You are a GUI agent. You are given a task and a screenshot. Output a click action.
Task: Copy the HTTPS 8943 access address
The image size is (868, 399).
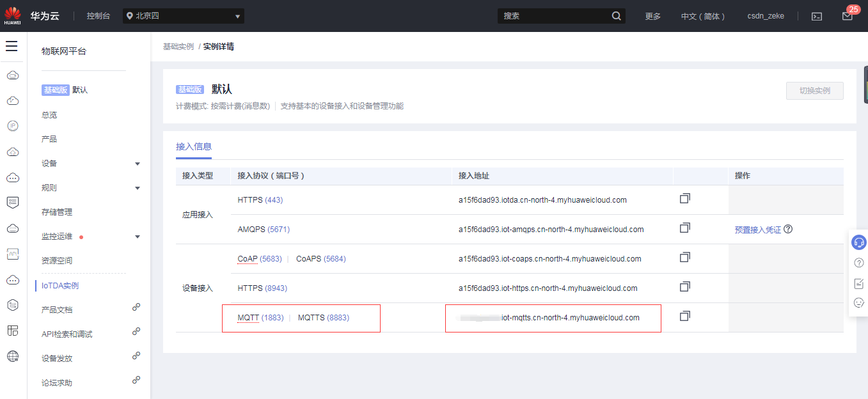point(684,287)
